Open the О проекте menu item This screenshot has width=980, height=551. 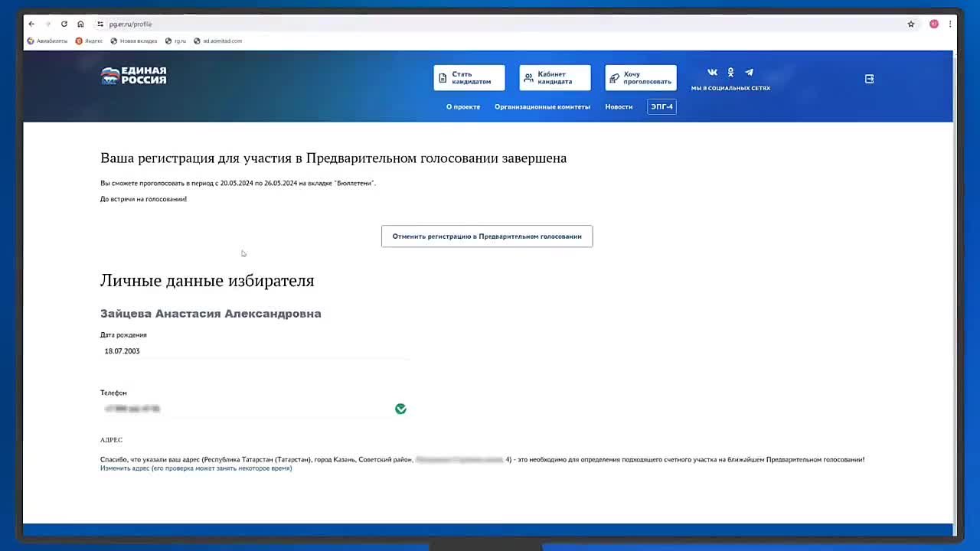tap(463, 107)
